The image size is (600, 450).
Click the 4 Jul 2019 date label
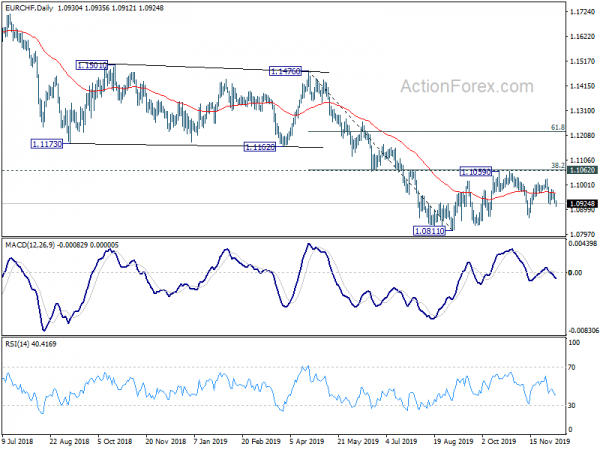(401, 441)
